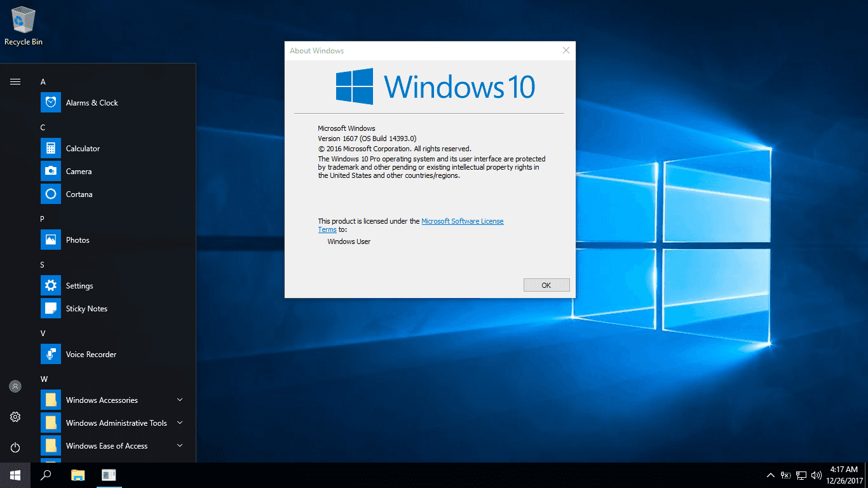The height and width of the screenshot is (488, 868).
Task: Start Cortana from the app list
Action: pos(80,194)
